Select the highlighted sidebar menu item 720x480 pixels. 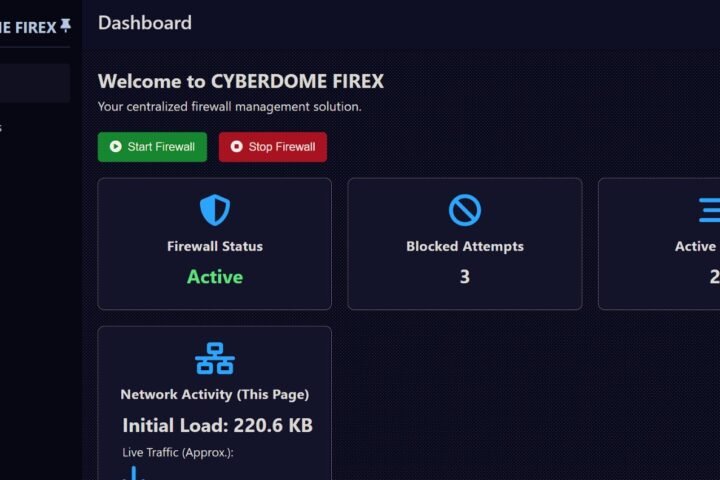tap(35, 83)
